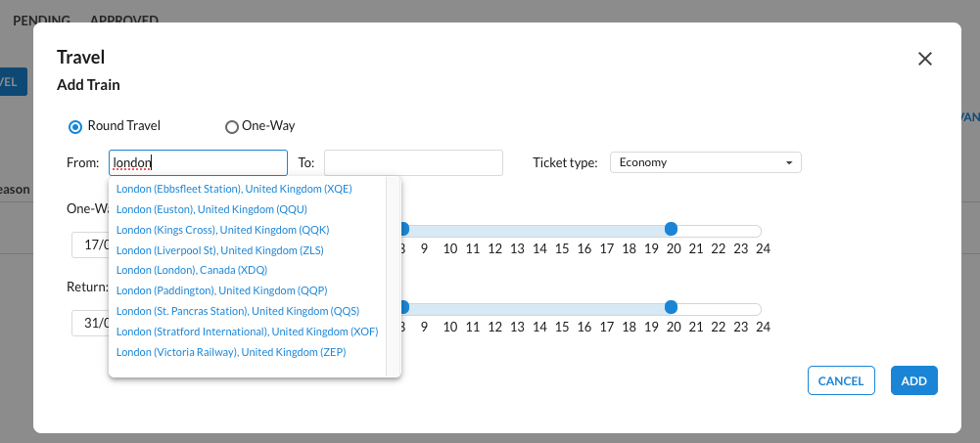980x443 pixels.
Task: Click the suggestion list scrollbar
Action: tap(394, 277)
